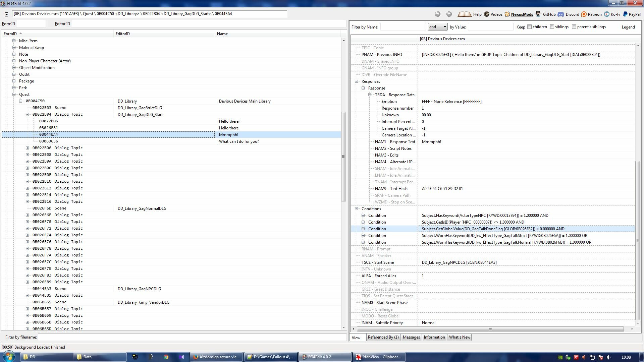Collapse the Conditions section
Viewport: 644px width, 362px height.
pyautogui.click(x=357, y=209)
